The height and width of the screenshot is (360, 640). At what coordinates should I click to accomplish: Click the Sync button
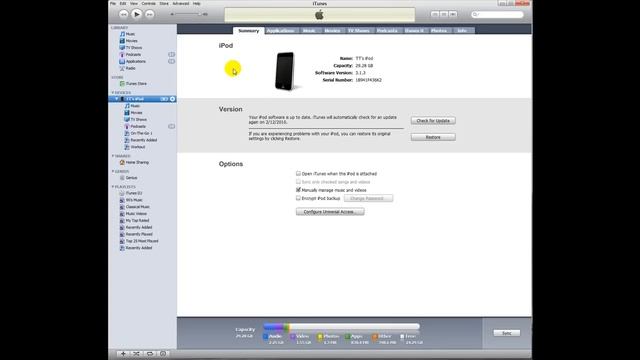(x=507, y=333)
